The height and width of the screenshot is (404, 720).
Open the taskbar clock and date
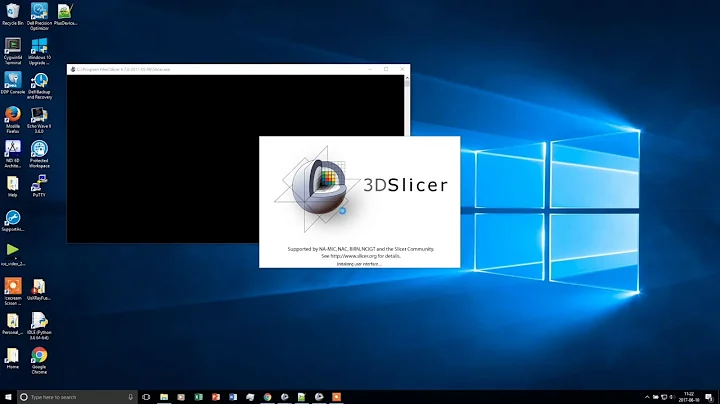tap(689, 397)
